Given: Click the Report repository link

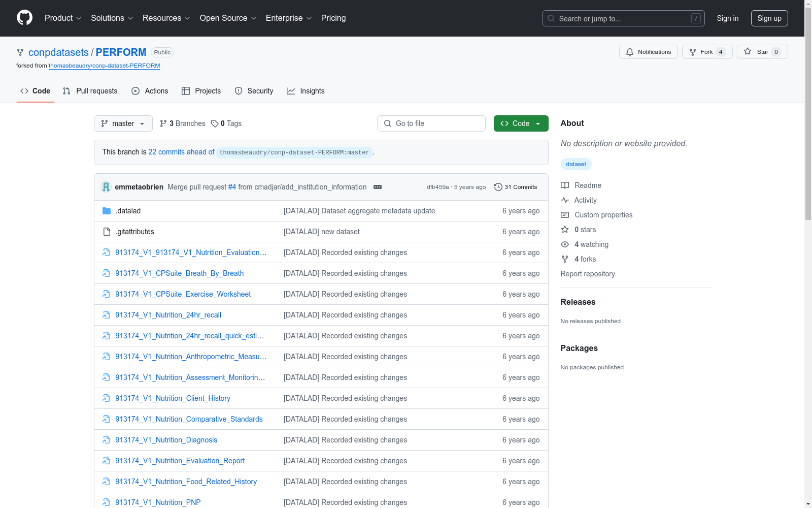Looking at the screenshot, I should (588, 274).
